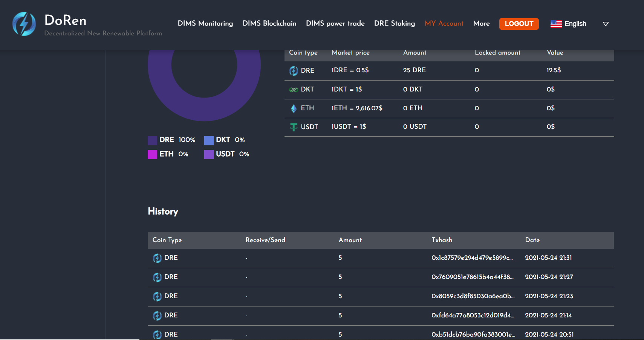Select the MY Account menu item
The height and width of the screenshot is (340, 644).
click(x=444, y=23)
